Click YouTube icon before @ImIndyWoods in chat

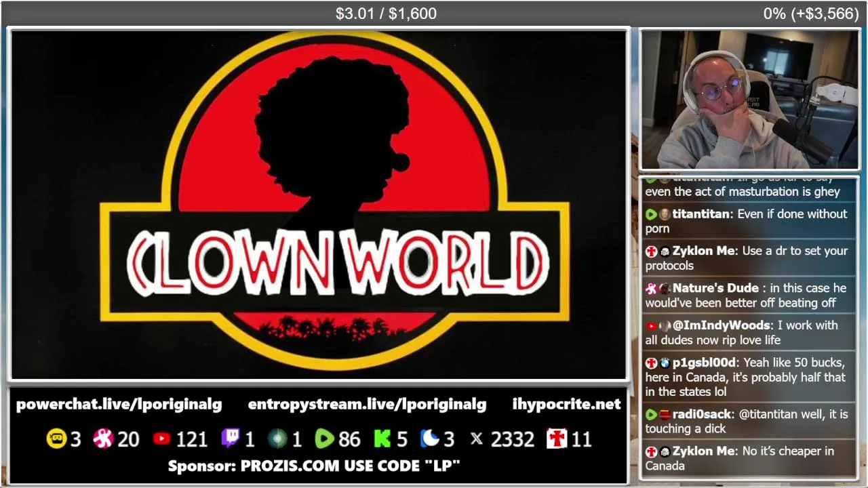coord(651,326)
